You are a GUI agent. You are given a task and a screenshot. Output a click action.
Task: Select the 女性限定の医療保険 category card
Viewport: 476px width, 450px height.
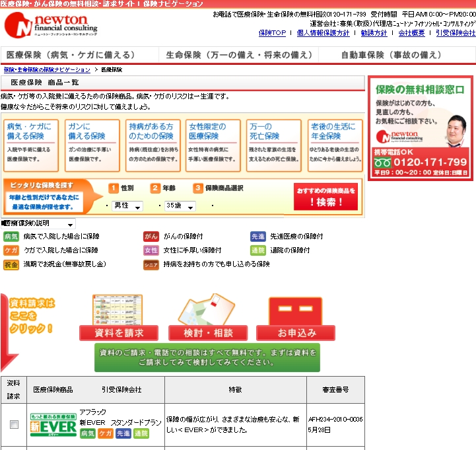[213, 145]
